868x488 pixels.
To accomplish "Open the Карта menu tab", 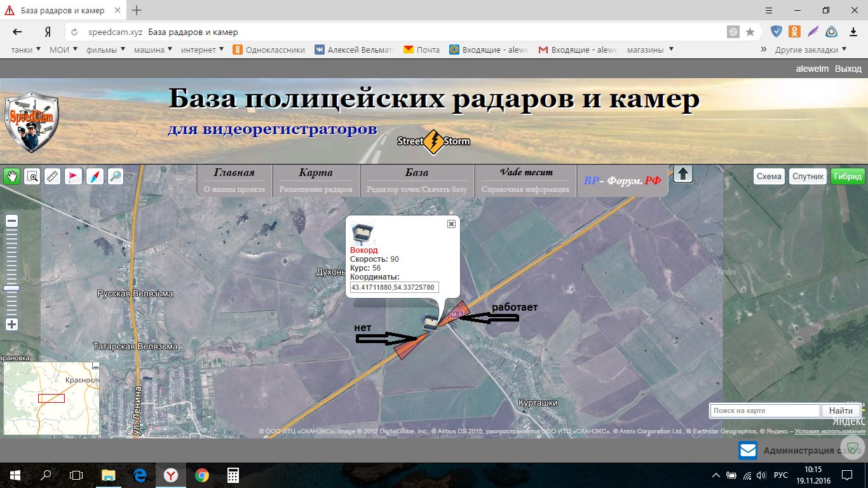I will click(x=316, y=180).
